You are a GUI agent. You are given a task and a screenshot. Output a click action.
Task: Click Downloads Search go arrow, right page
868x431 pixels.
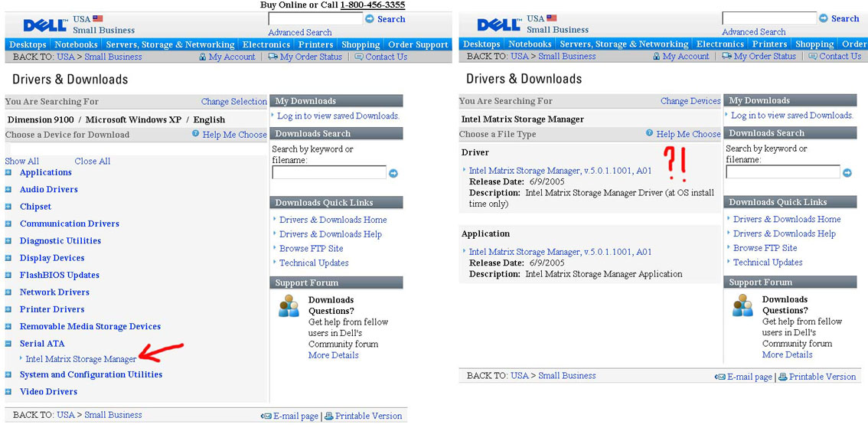[x=847, y=173]
